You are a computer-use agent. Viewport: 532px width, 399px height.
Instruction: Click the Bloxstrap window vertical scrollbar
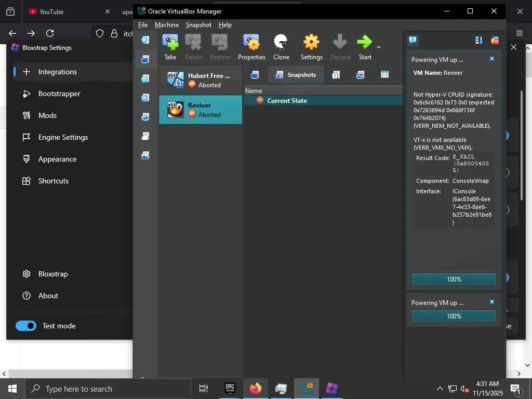tap(522, 145)
